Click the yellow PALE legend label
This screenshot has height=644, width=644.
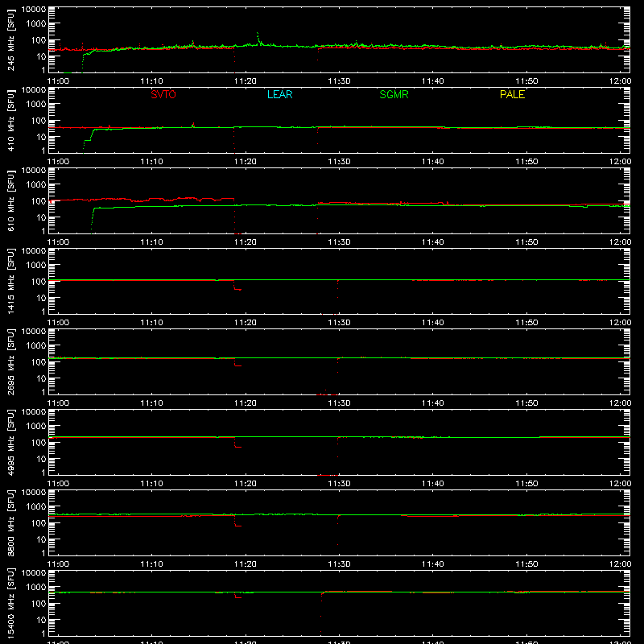tap(512, 94)
